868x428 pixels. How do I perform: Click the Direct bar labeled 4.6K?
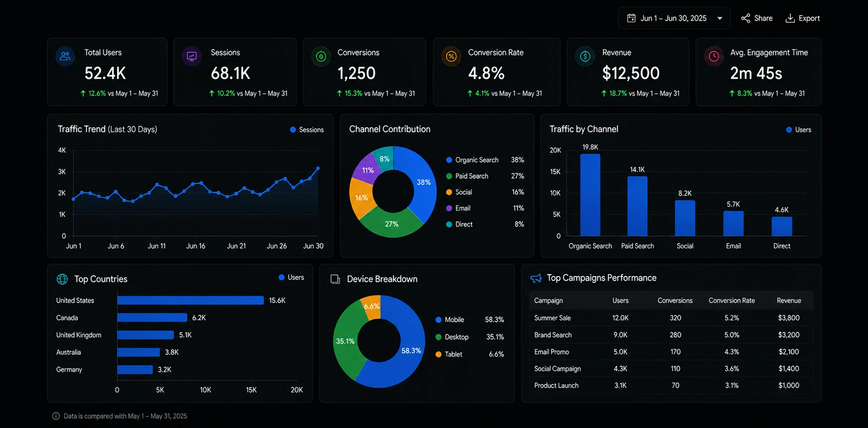pos(782,226)
